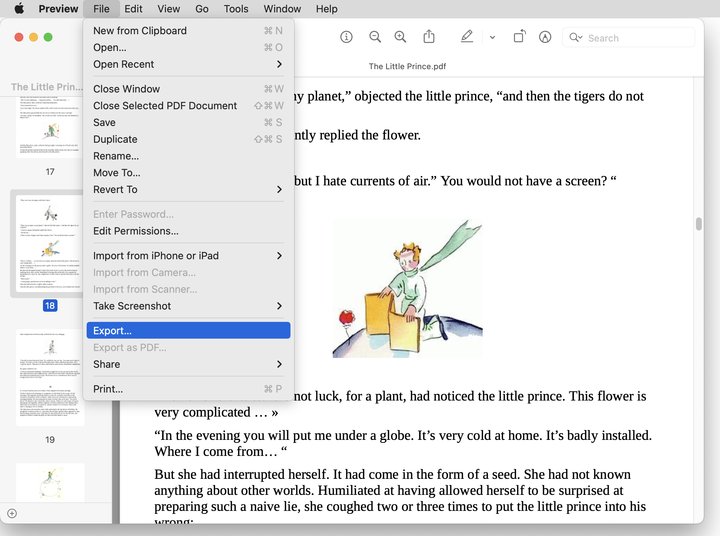The image size is (720, 536).
Task: Click the 'The Little Prince.pdf' window title
Action: pyautogui.click(x=407, y=66)
